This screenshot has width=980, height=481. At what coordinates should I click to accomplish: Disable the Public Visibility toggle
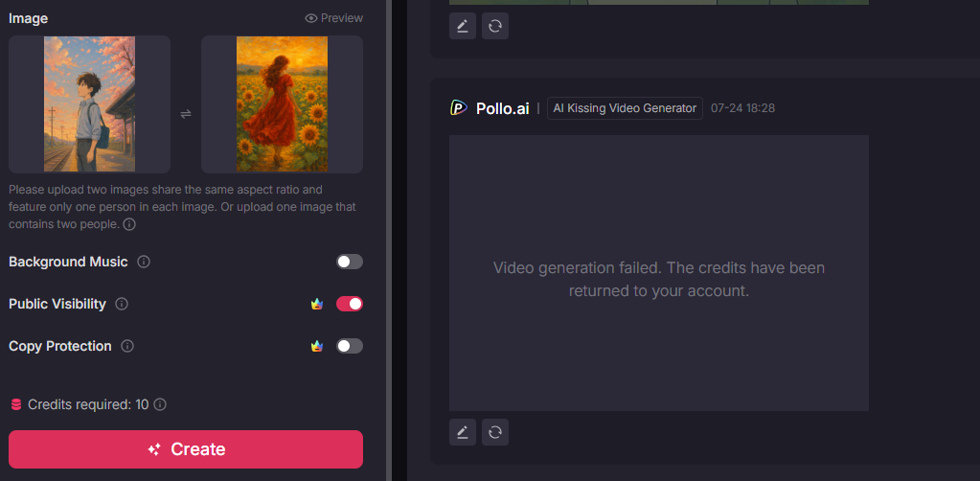[350, 304]
